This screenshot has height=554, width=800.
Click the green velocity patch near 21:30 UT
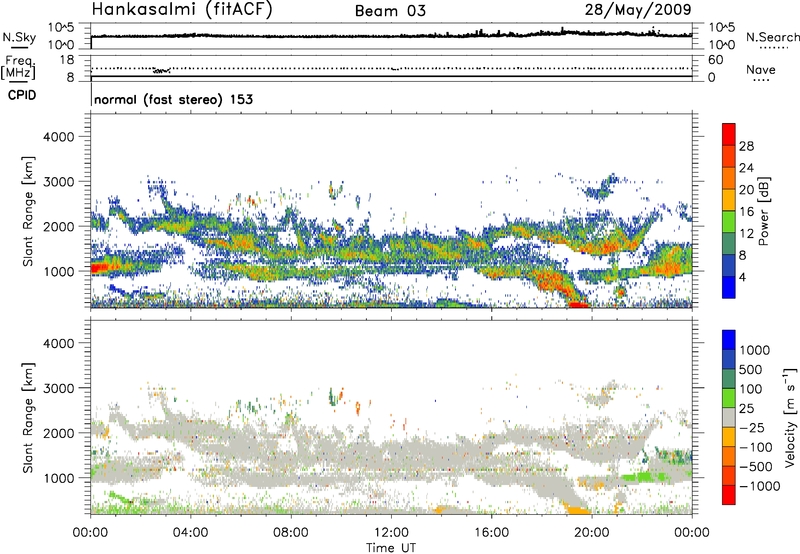(x=645, y=477)
